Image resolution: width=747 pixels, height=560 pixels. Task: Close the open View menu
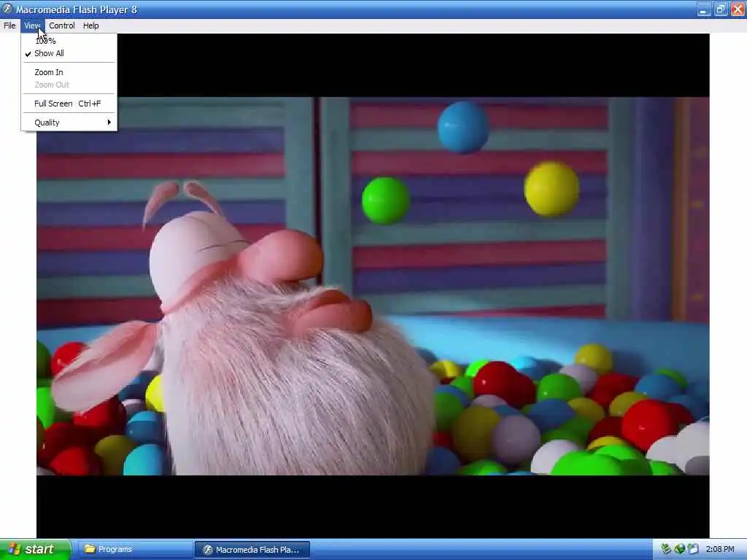[x=32, y=26]
